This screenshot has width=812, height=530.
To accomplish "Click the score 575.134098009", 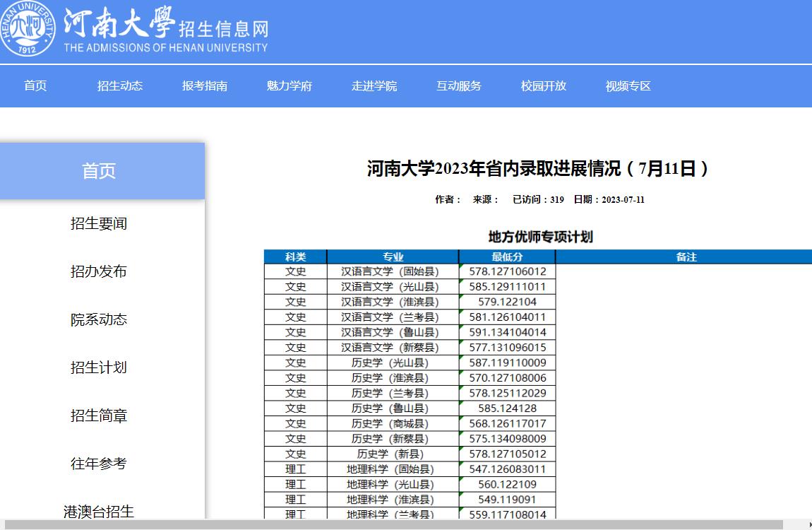I will pyautogui.click(x=508, y=438).
